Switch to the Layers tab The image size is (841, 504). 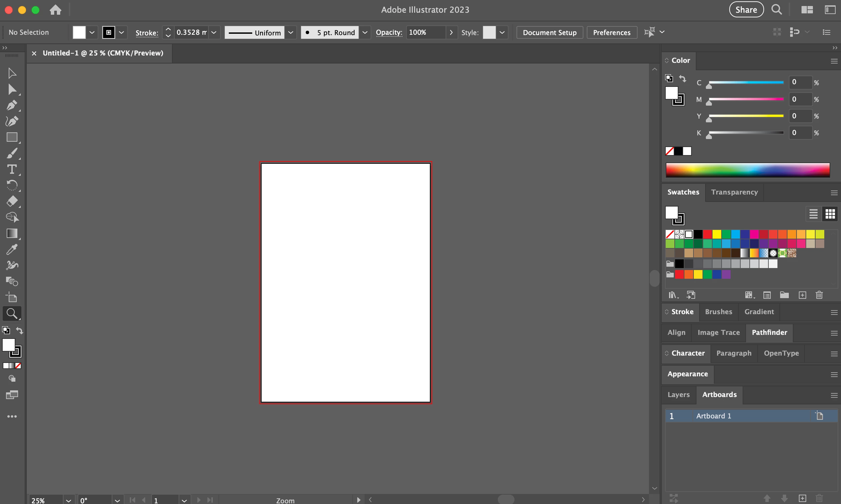(678, 395)
